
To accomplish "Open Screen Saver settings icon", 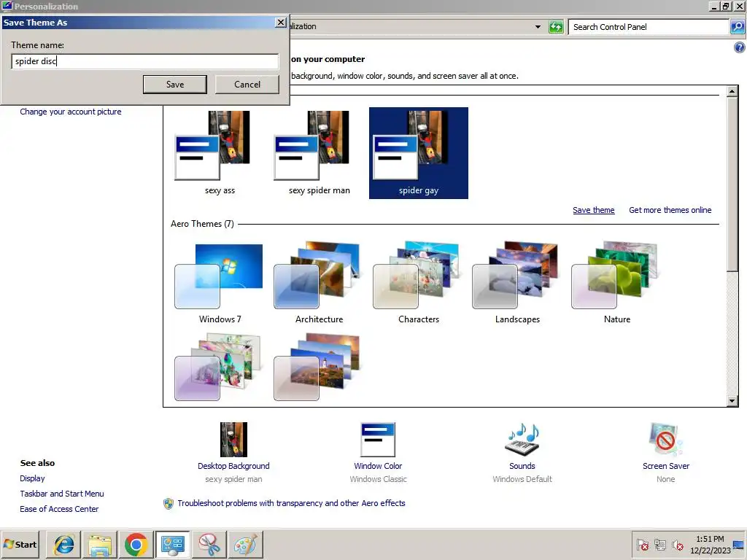I will click(665, 440).
